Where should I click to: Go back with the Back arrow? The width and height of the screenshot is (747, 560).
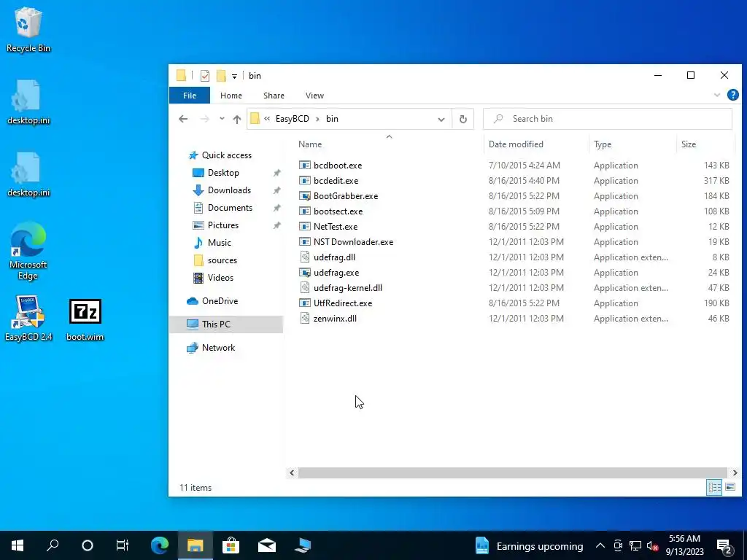(x=183, y=119)
